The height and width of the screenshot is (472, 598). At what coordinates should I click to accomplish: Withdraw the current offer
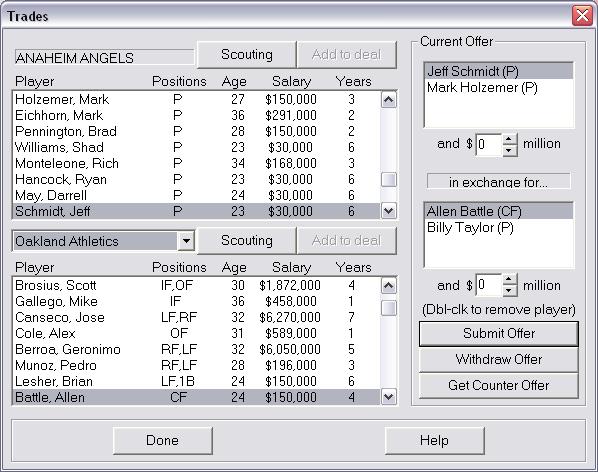click(x=498, y=360)
